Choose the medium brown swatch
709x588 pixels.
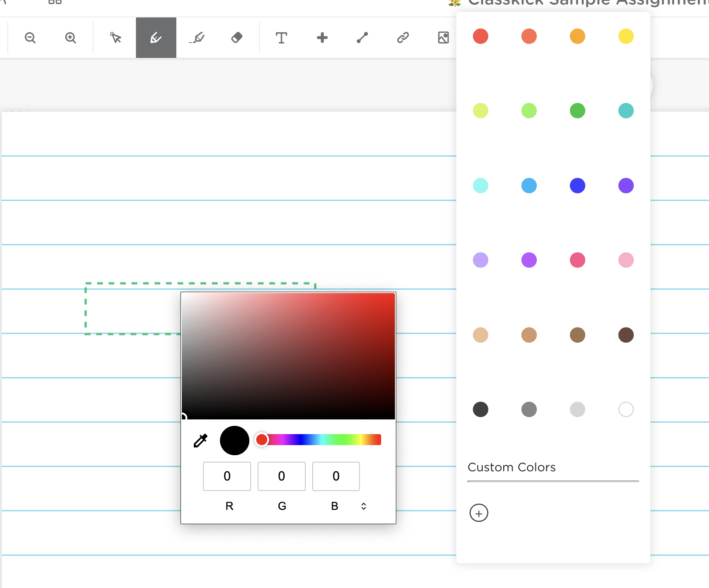click(x=578, y=335)
